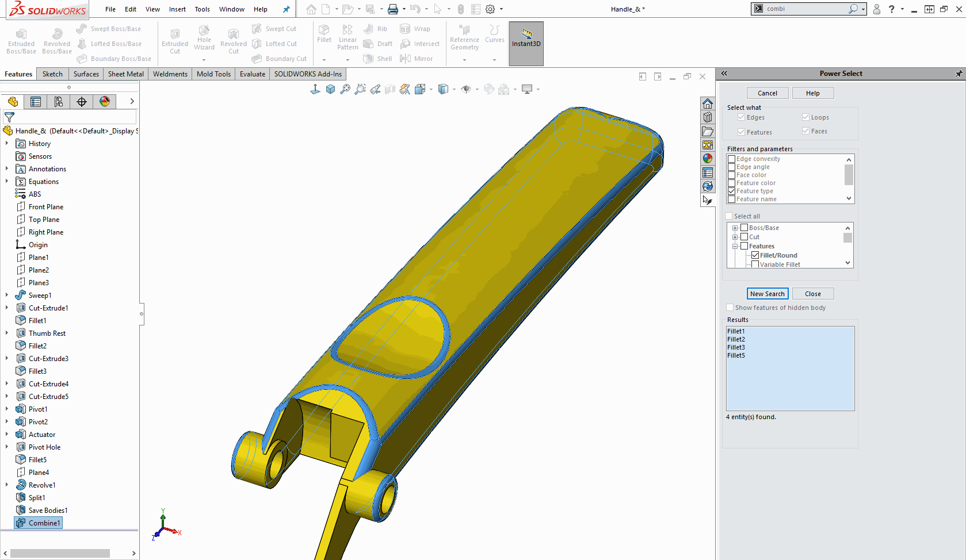Image resolution: width=966 pixels, height=560 pixels.
Task: Open the DimXpertManager crosshair tab icon
Action: coord(82,102)
